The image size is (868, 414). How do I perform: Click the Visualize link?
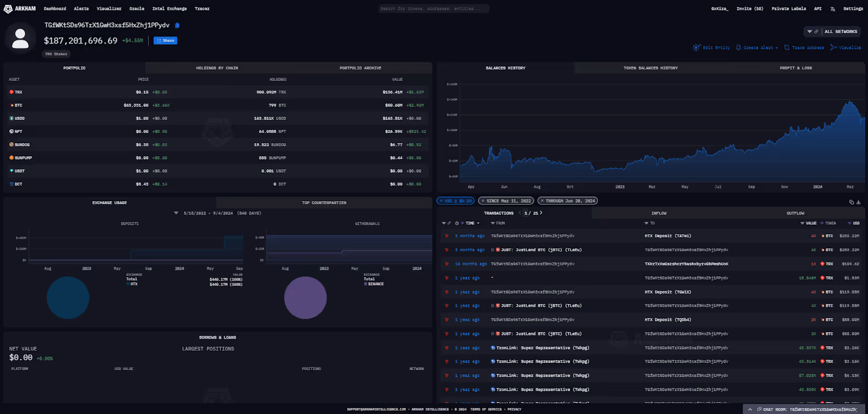tap(846, 48)
